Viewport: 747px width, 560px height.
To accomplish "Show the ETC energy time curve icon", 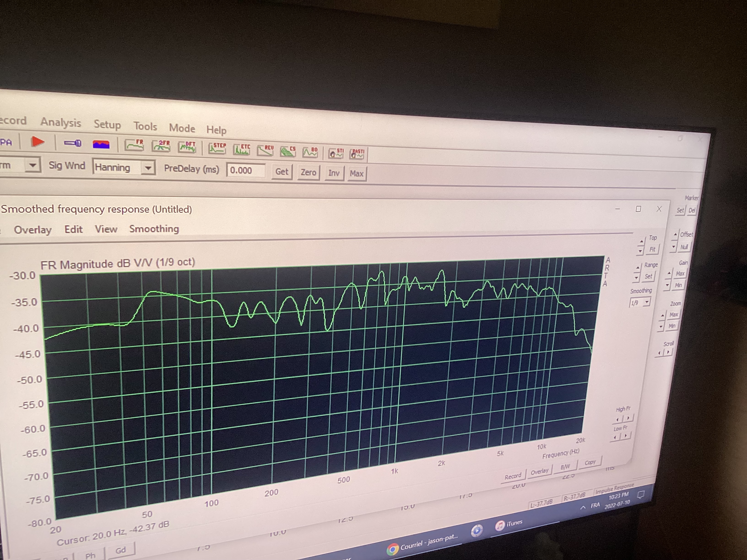I will [x=242, y=149].
